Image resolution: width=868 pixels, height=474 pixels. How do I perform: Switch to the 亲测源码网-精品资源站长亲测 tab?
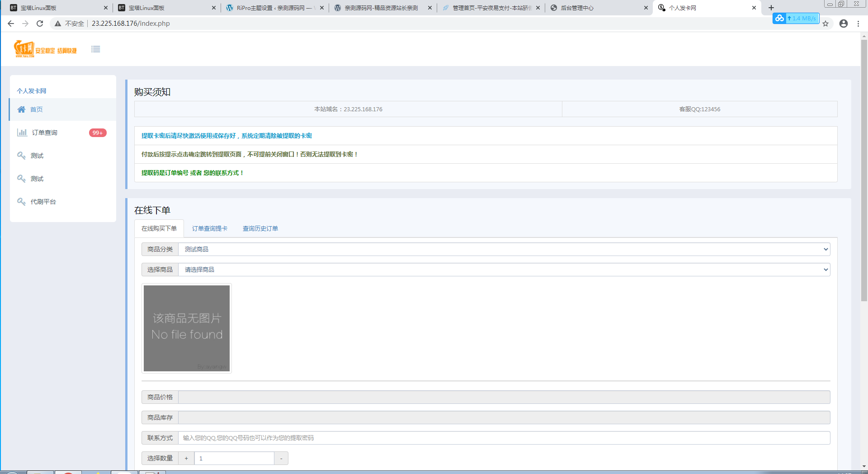383,8
